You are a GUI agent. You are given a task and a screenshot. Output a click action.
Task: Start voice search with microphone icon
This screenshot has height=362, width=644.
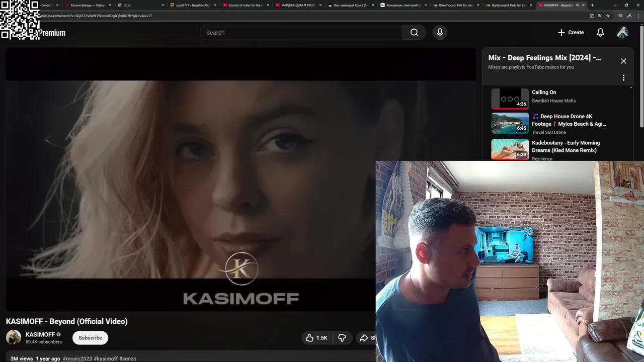click(440, 33)
